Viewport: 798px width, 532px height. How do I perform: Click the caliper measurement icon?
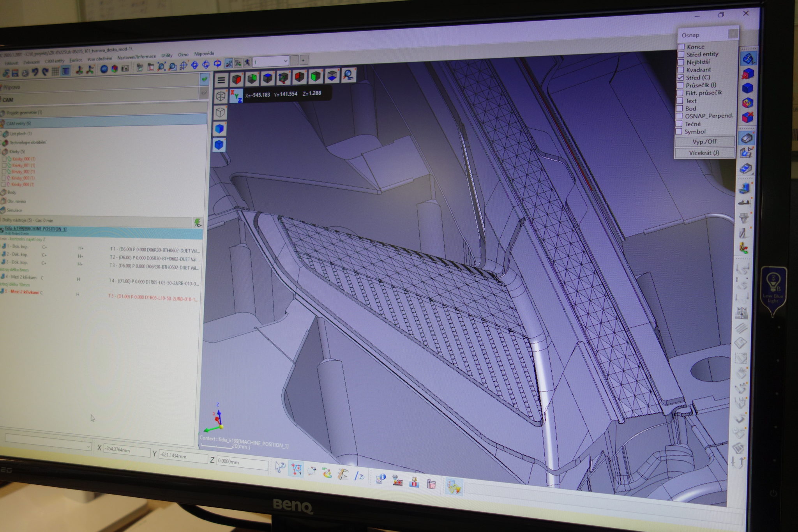pyautogui.click(x=343, y=474)
